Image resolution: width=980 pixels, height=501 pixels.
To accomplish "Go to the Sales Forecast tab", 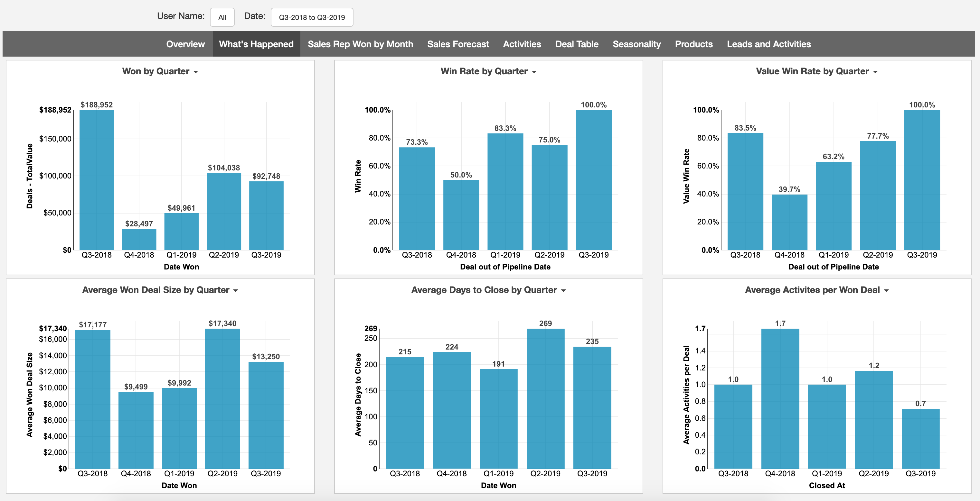I will pos(458,44).
